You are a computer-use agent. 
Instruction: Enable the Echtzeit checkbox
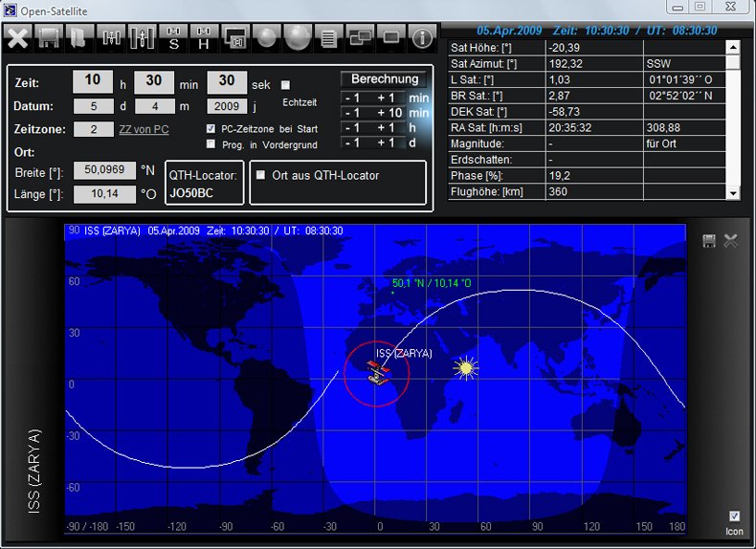285,85
